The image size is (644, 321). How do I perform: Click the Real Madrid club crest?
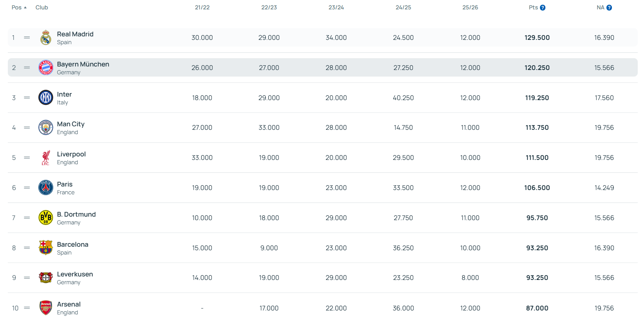[x=46, y=38]
